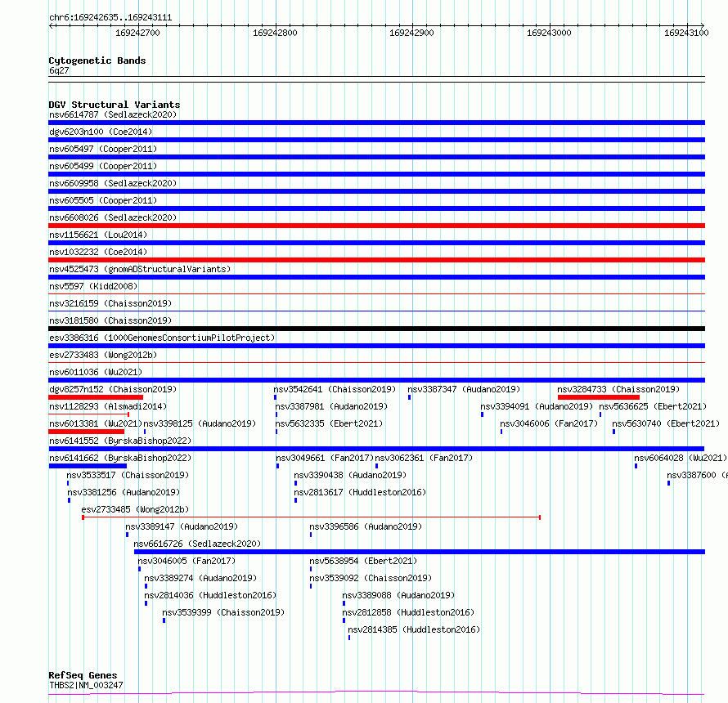The height and width of the screenshot is (703, 728).
Task: Open nsv6064028 (Wu2021) variant
Action: coord(681,458)
